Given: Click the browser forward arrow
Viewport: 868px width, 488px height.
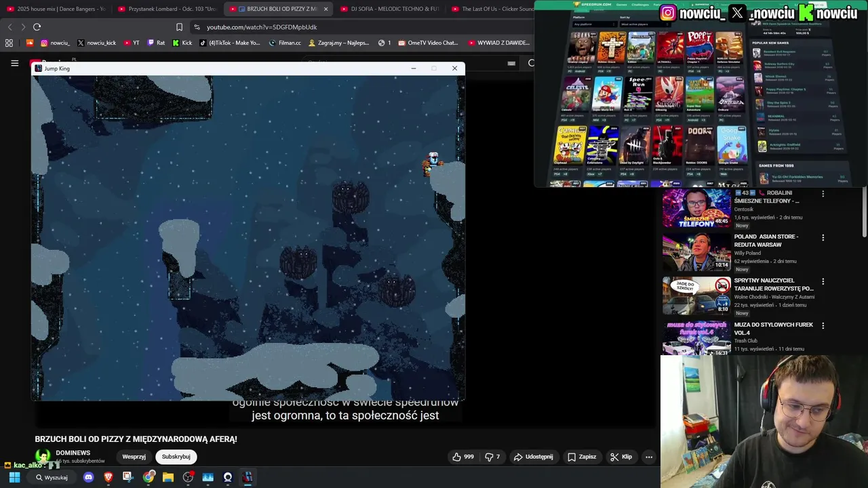Looking at the screenshot, I should (23, 27).
